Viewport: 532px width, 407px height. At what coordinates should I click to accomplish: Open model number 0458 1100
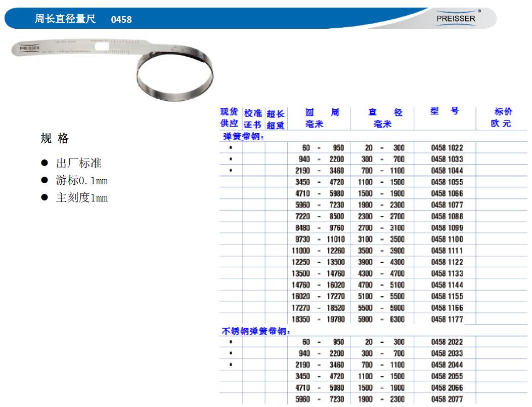[x=447, y=239]
